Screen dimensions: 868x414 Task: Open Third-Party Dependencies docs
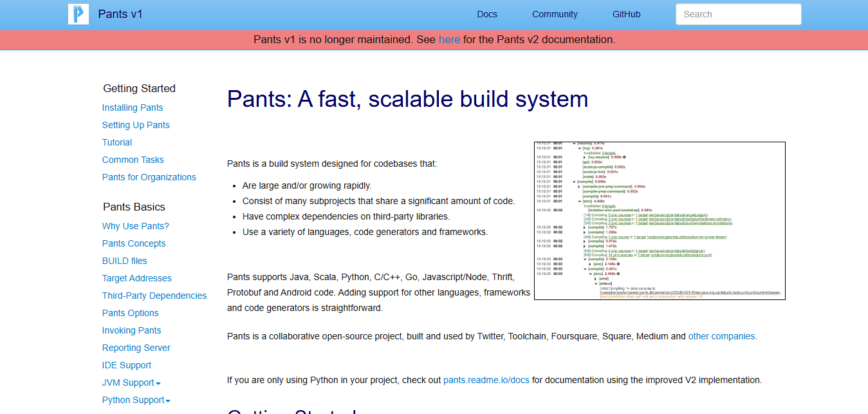tap(154, 296)
